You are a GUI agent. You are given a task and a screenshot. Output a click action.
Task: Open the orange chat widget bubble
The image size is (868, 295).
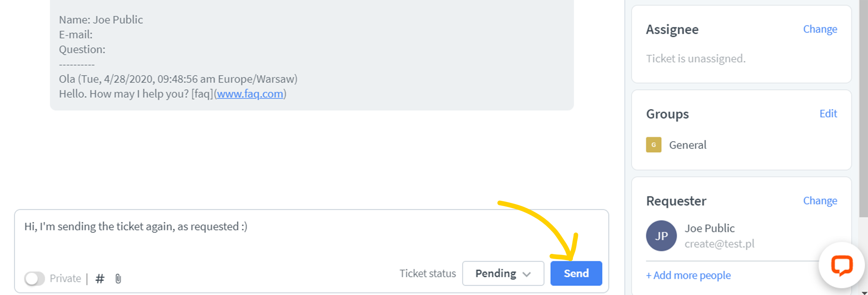click(x=841, y=265)
